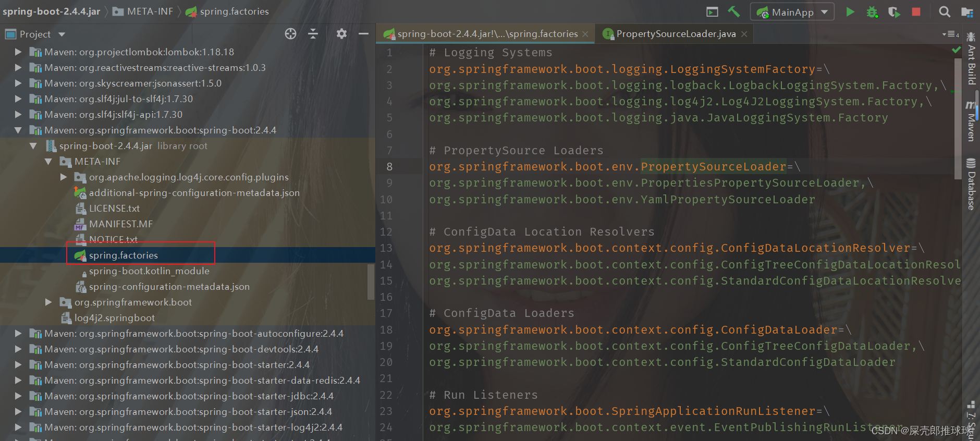Expand Maven spring-boot-autoconfigure library
This screenshot has width=980, height=441.
click(18, 334)
